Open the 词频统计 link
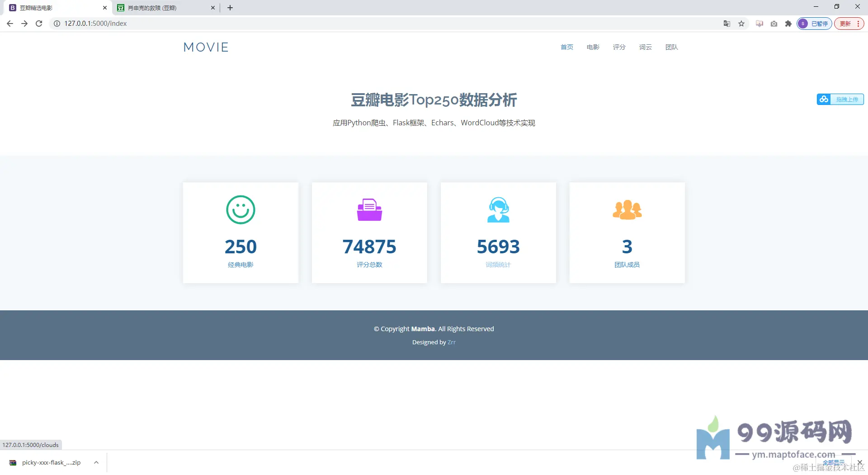The image size is (868, 475). click(x=498, y=265)
